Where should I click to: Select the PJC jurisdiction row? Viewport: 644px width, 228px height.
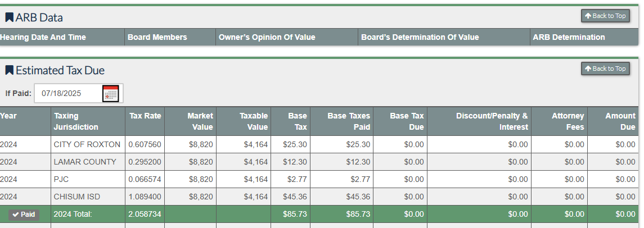tap(62, 180)
